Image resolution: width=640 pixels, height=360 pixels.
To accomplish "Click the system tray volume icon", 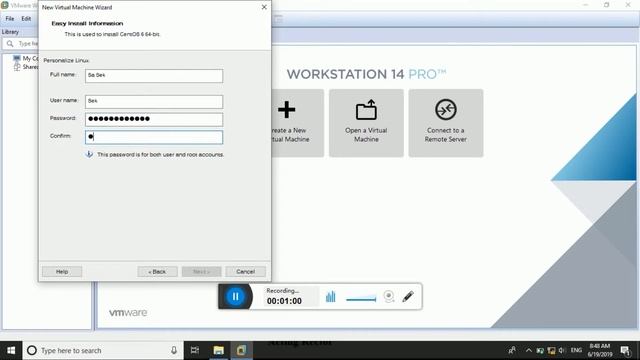I will point(562,350).
